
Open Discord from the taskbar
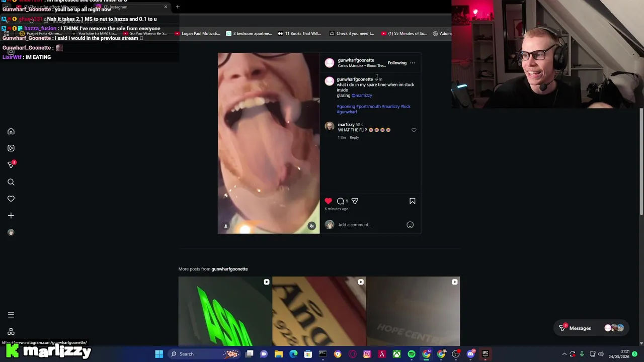(471, 354)
